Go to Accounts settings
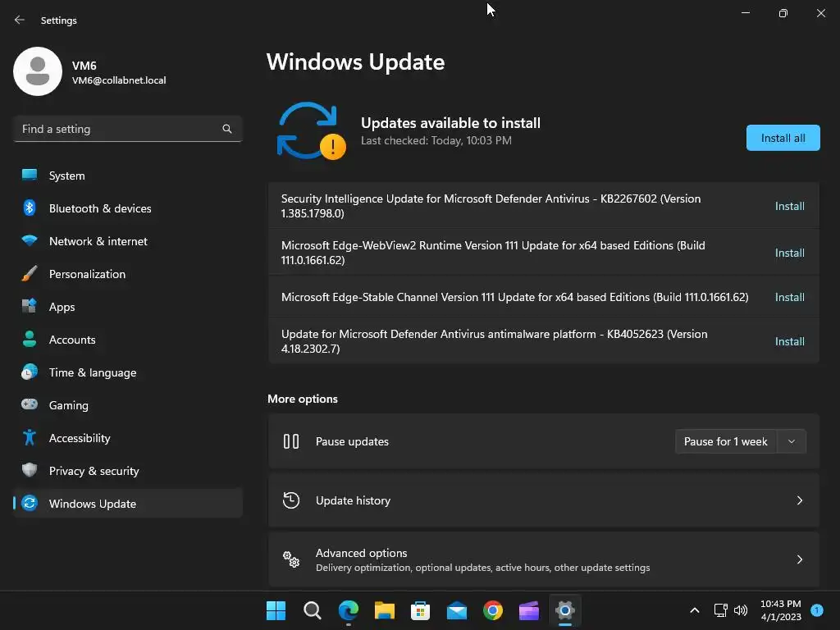This screenshot has width=840, height=630. click(x=128, y=339)
